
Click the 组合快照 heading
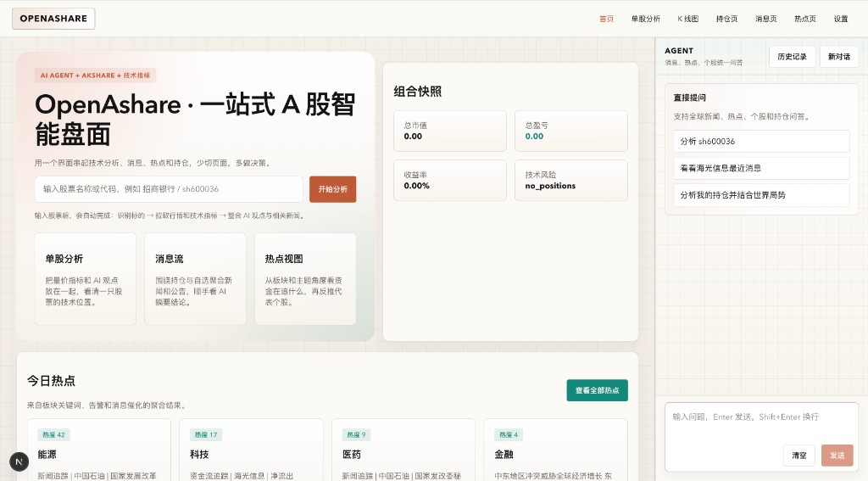(418, 92)
